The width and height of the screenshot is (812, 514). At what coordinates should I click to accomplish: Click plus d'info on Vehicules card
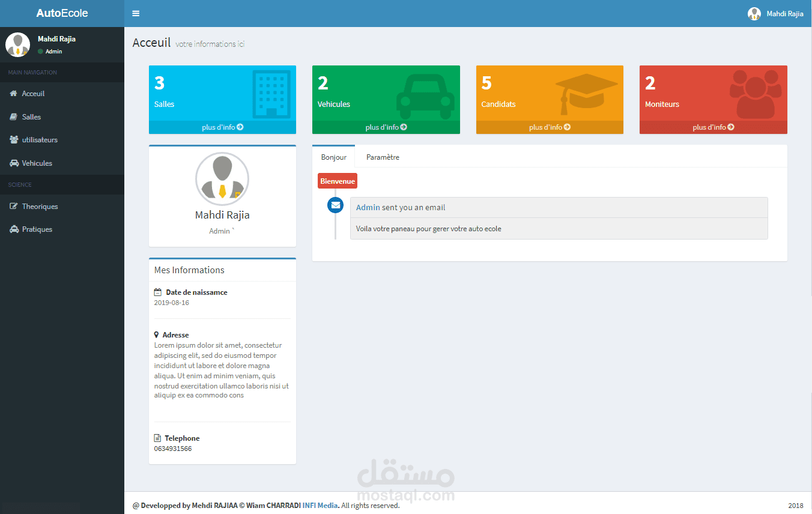(x=386, y=127)
